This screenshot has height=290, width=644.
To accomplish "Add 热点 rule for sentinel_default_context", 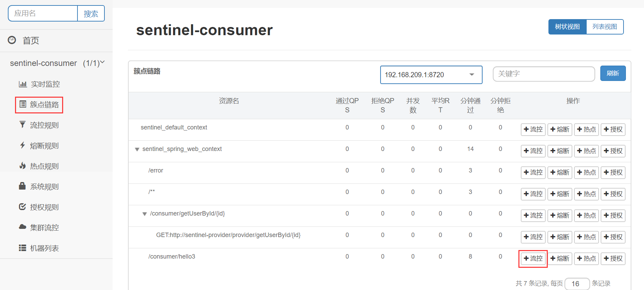I will click(586, 129).
